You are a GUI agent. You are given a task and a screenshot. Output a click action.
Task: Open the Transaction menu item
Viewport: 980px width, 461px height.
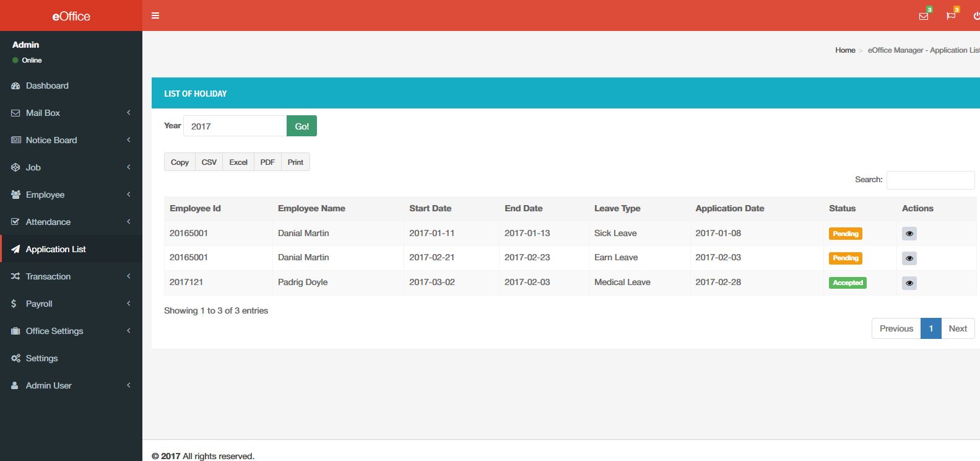(71, 276)
